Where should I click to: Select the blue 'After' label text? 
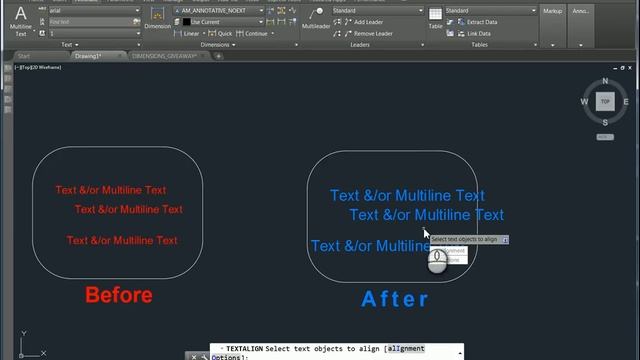click(395, 299)
